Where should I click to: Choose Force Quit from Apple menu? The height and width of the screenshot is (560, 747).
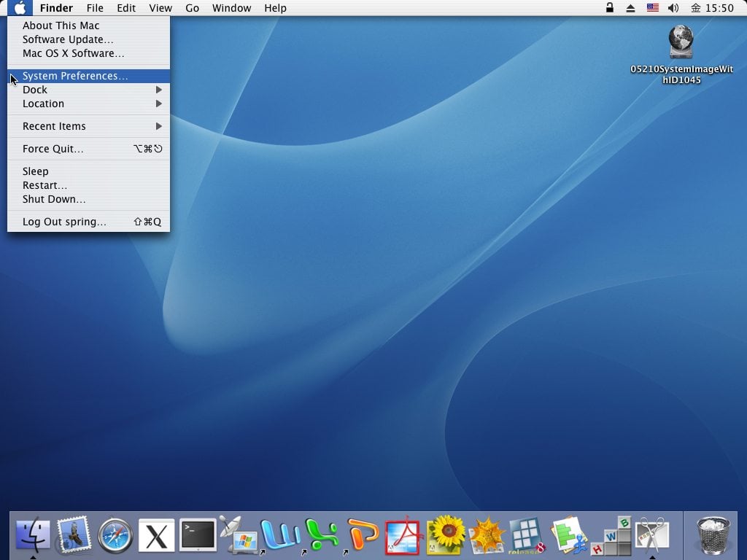pyautogui.click(x=53, y=149)
